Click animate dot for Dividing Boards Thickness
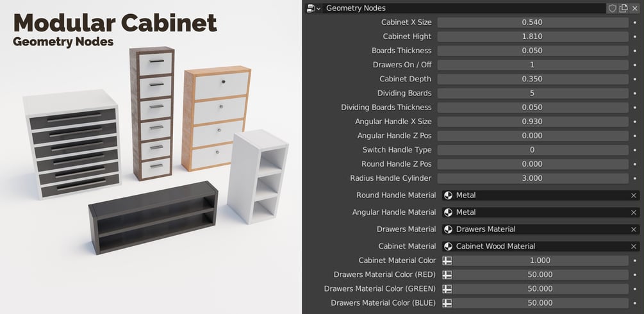The height and width of the screenshot is (314, 644). [635, 107]
